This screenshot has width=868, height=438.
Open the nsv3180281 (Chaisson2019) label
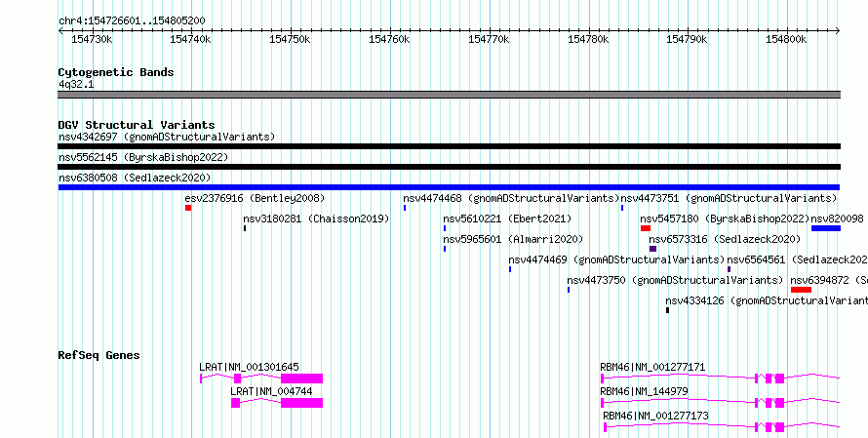[316, 219]
